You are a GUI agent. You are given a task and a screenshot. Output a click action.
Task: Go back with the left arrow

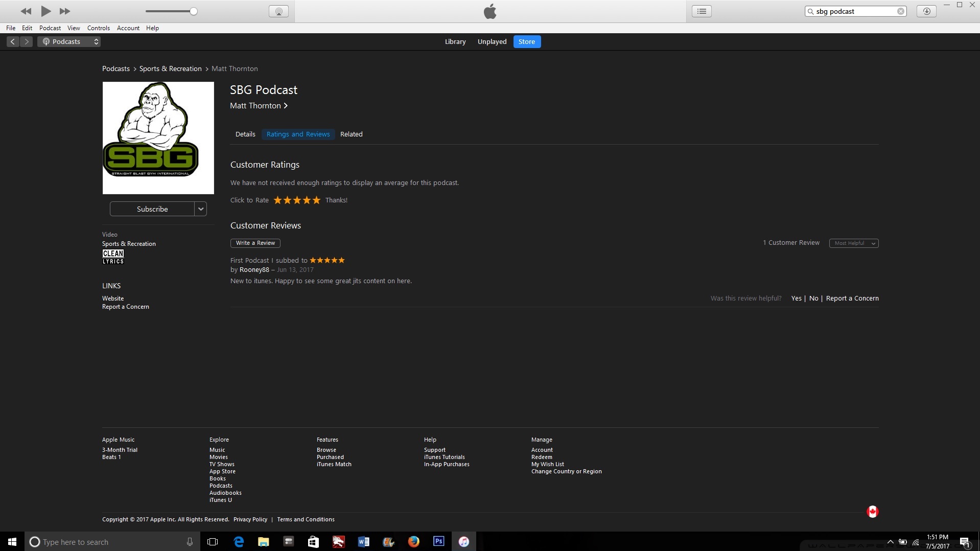coord(13,41)
